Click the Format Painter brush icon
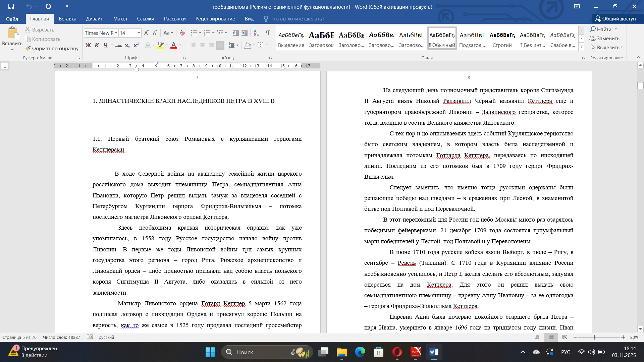The image size is (644, 362). (28, 49)
